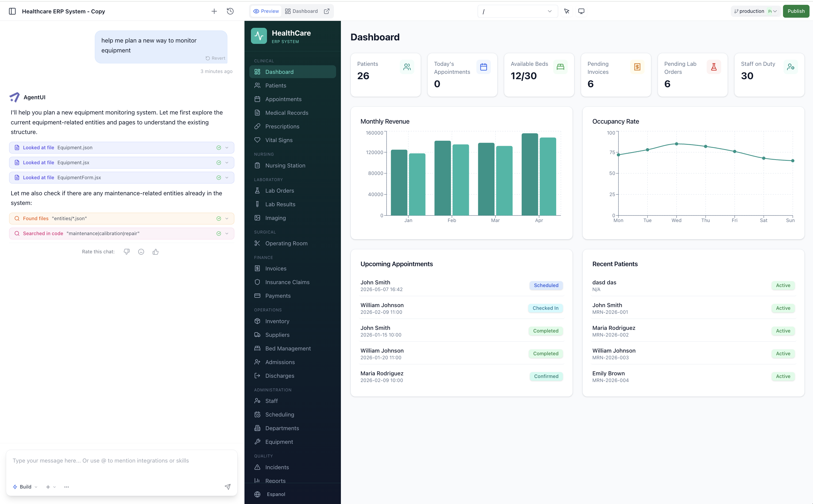Switch to the Dashboard tab

[301, 11]
